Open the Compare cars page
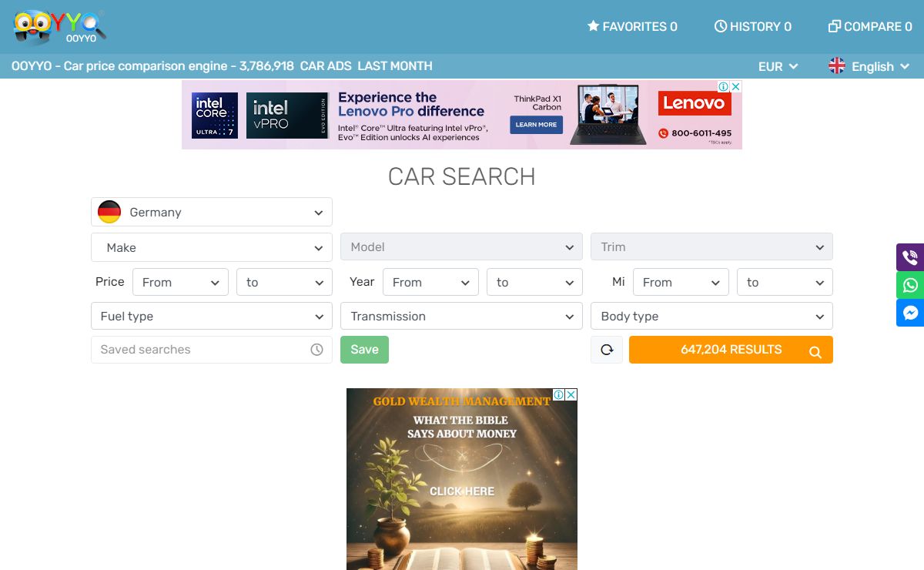 869,27
